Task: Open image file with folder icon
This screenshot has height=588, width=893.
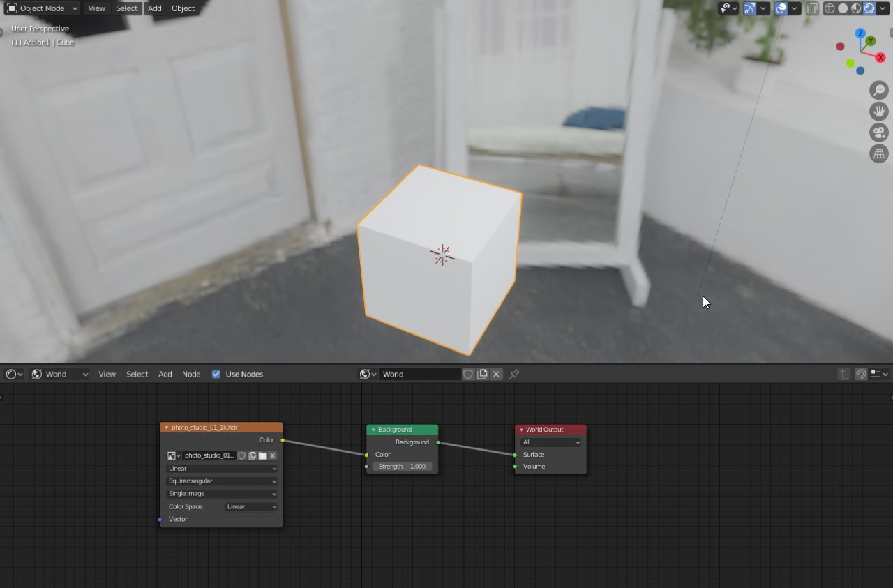Action: (x=262, y=455)
